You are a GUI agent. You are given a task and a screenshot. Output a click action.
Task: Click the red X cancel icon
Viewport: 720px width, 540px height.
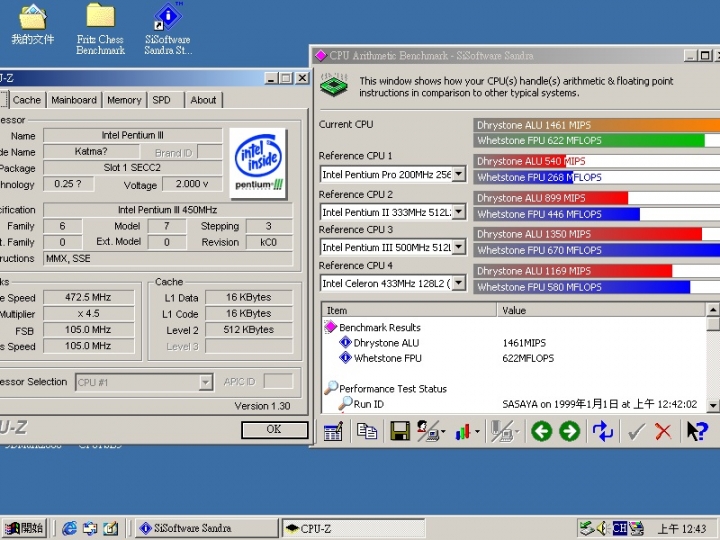[663, 431]
